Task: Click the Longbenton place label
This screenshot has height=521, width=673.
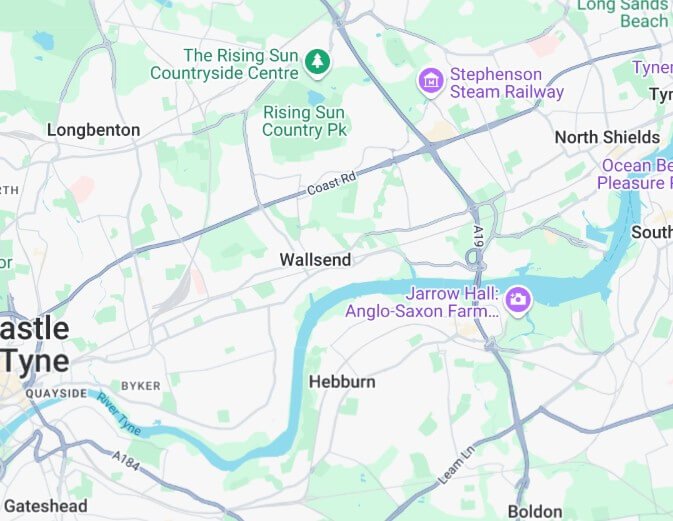Action: coord(94,130)
